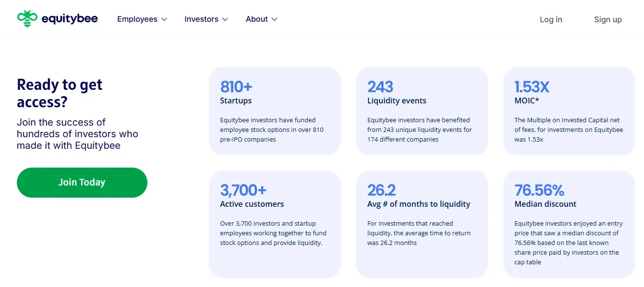Click the equitybee wordmark text
Image resolution: width=644 pixels, height=287 pixels.
[x=70, y=19]
